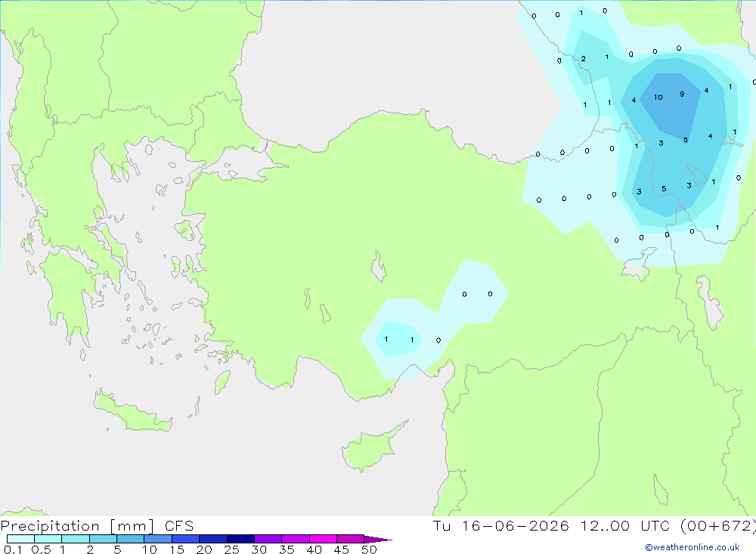
Task: Click the '50' legend scale label
Action: [369, 549]
